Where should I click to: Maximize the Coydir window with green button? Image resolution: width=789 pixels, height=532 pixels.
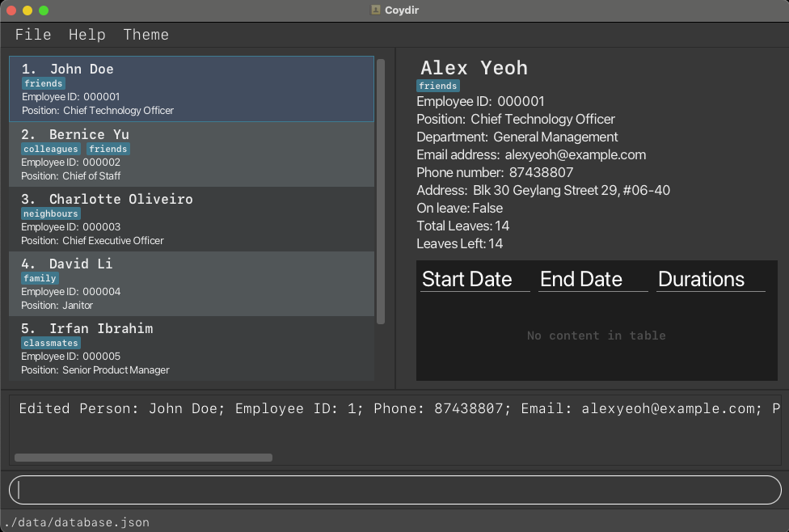click(x=44, y=11)
